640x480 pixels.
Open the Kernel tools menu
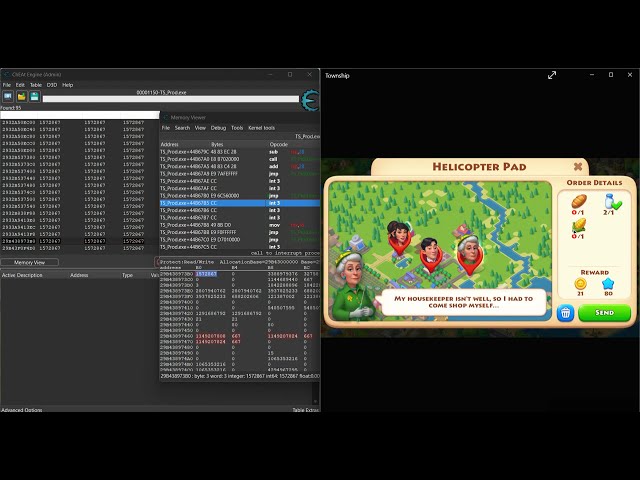point(261,128)
